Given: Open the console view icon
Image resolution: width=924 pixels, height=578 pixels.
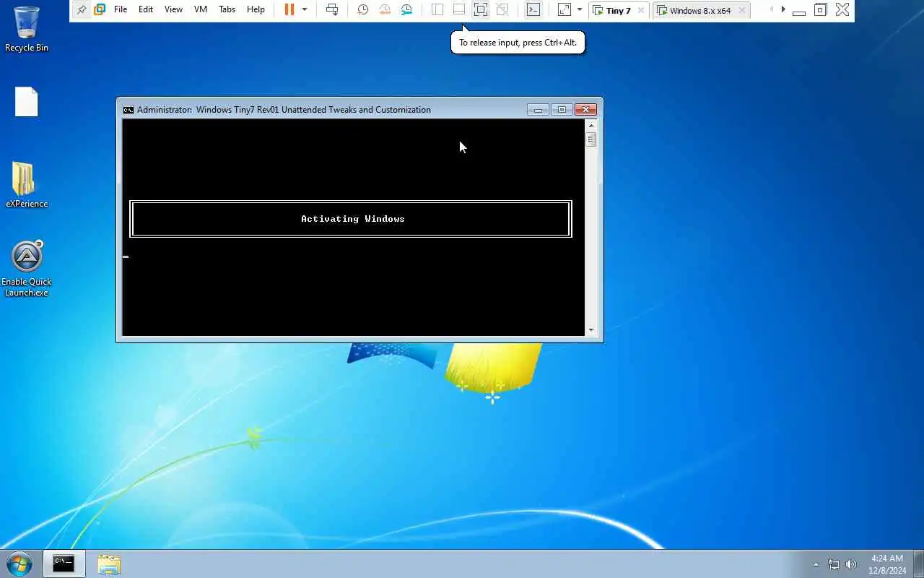Looking at the screenshot, I should tap(533, 9).
